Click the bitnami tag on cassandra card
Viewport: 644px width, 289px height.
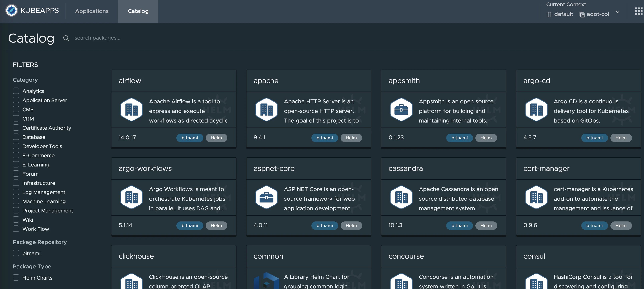[459, 226]
